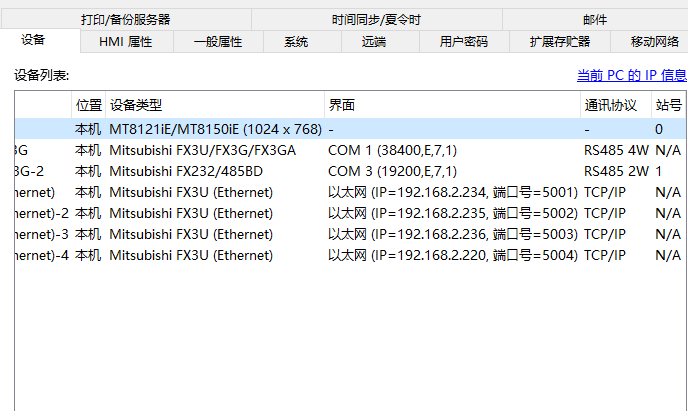Select the Ethernet device with IP 192.168.2.234

190,192
